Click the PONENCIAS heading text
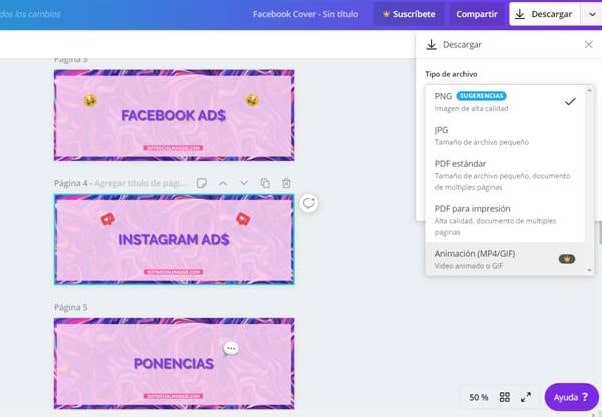Viewport: 602px width, 417px height. 174,364
